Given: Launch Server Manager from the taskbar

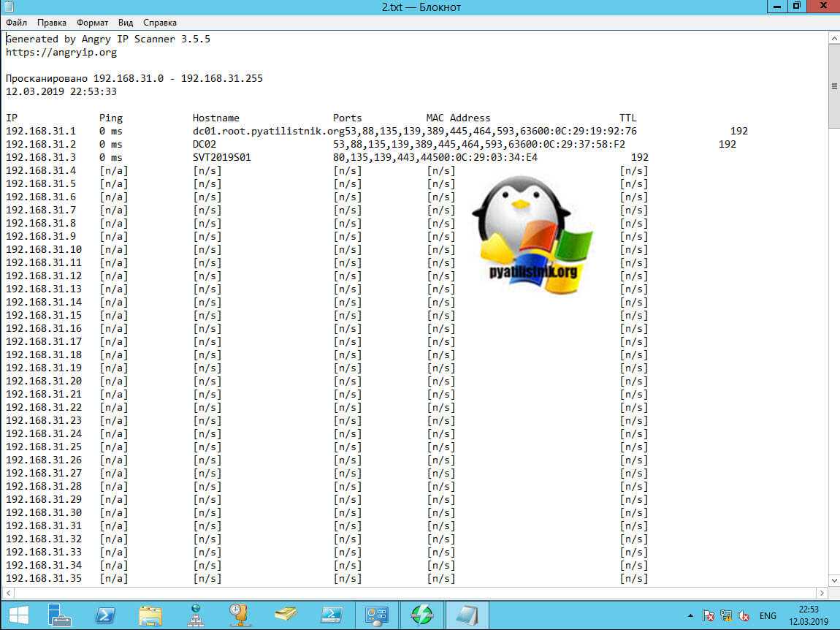Looking at the screenshot, I should tap(61, 614).
